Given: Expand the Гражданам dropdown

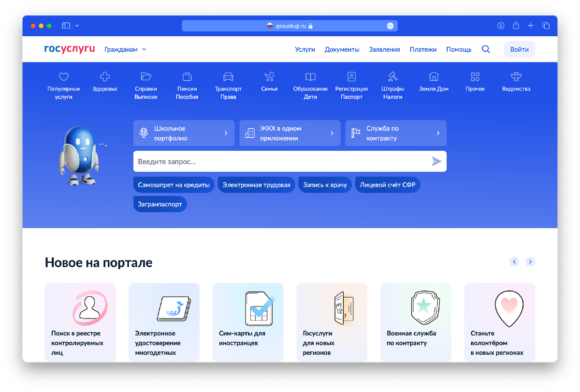Looking at the screenshot, I should (x=126, y=49).
